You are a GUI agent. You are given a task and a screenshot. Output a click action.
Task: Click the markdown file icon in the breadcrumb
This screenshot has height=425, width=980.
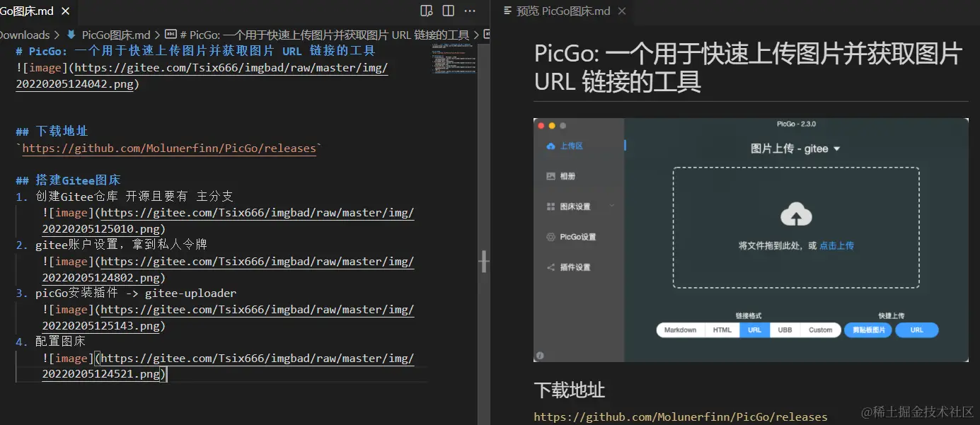(x=71, y=35)
